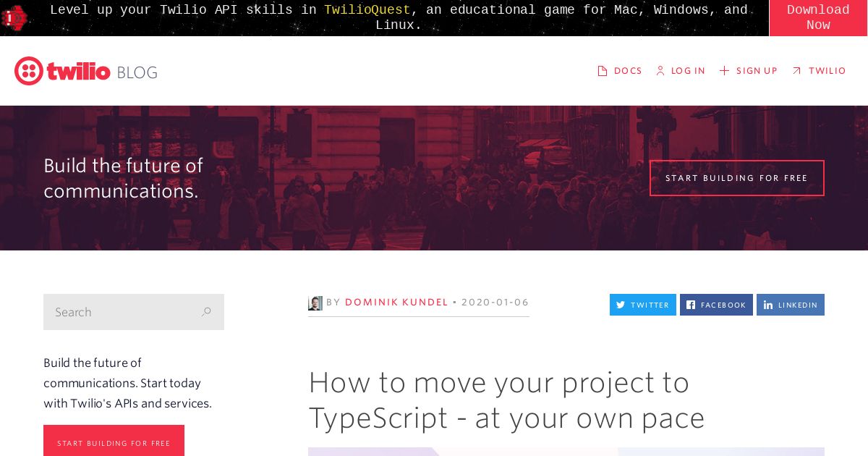The width and height of the screenshot is (868, 456).
Task: Focus the Search input field
Action: [x=134, y=312]
